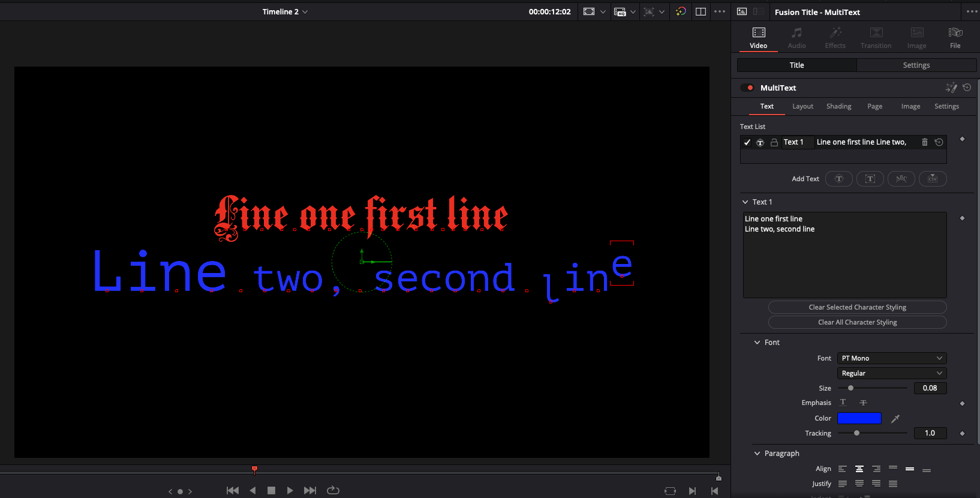Image resolution: width=980 pixels, height=498 pixels.
Task: Open the blue font color swatch
Action: pos(859,418)
